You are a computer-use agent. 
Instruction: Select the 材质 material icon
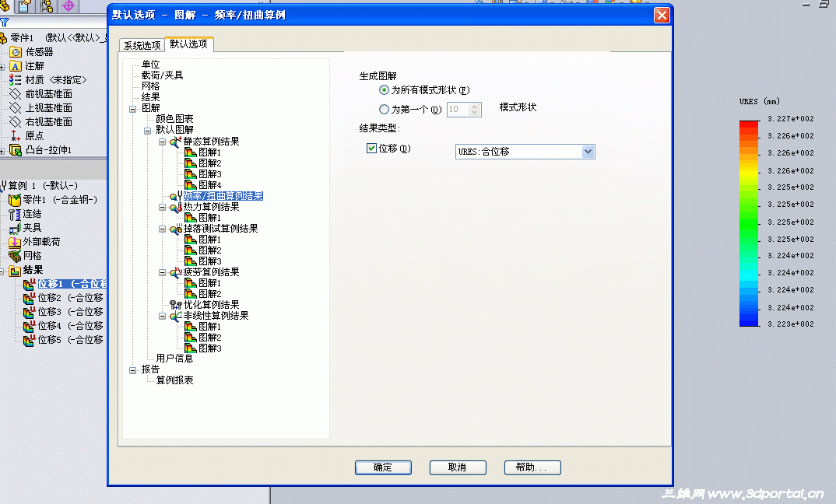pyautogui.click(x=16, y=80)
